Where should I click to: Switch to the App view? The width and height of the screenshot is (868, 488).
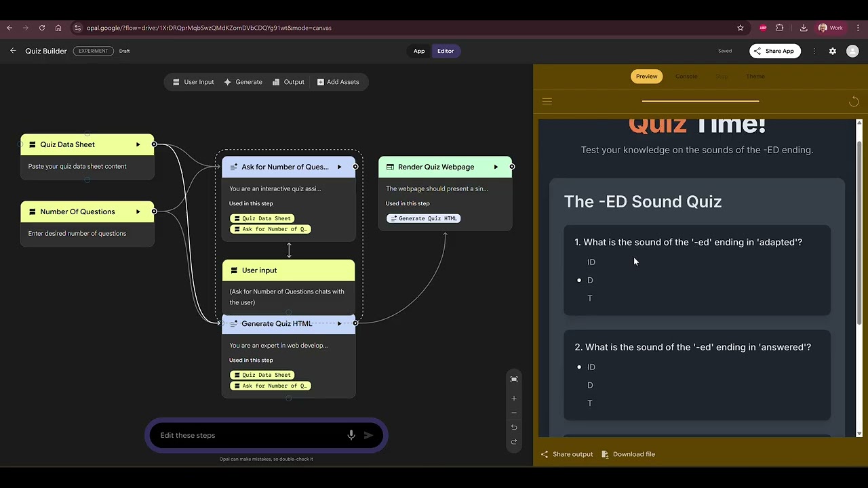coord(419,51)
